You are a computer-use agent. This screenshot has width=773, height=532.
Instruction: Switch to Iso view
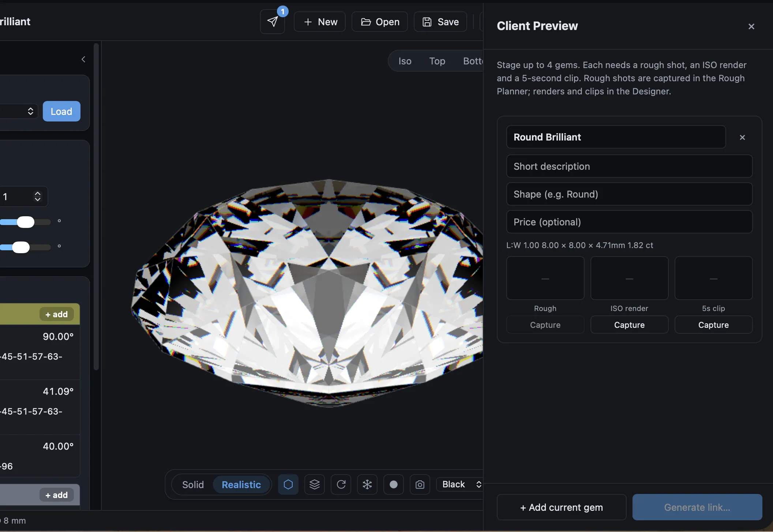[x=405, y=61]
